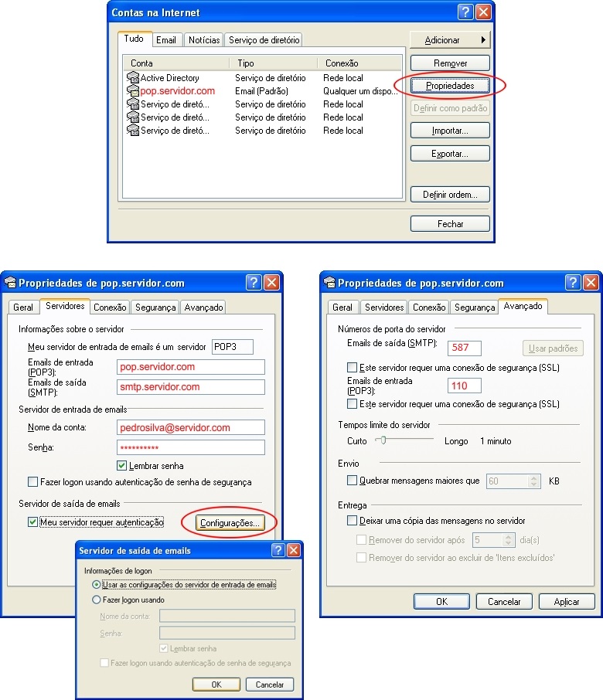Toggle Meu servidor requer autenticação checkbox
This screenshot has width=603, height=700.
point(32,523)
